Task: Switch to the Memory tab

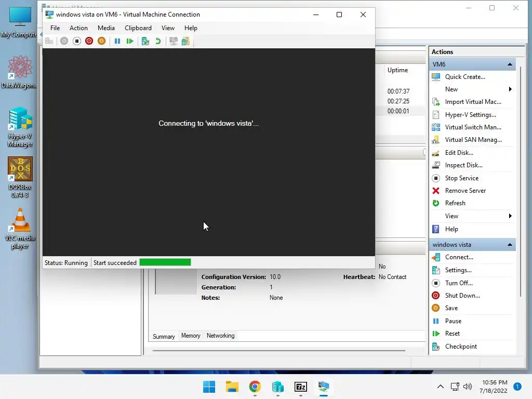Action: [191, 336]
